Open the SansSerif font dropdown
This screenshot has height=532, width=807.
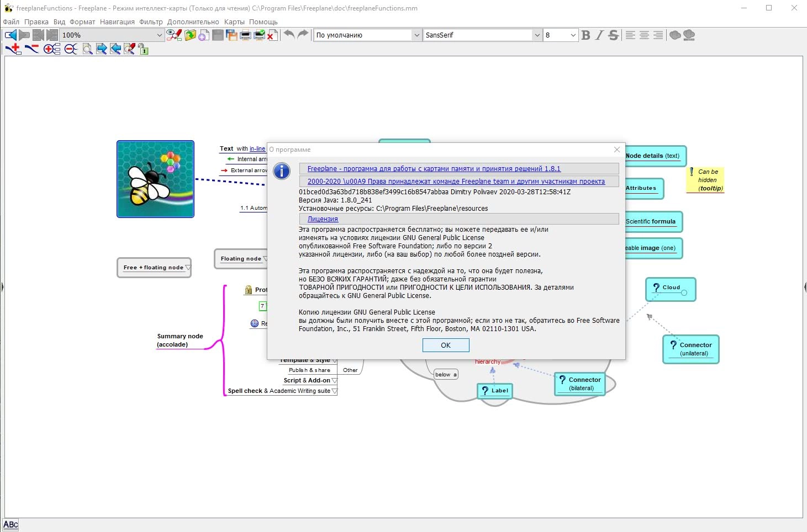537,35
